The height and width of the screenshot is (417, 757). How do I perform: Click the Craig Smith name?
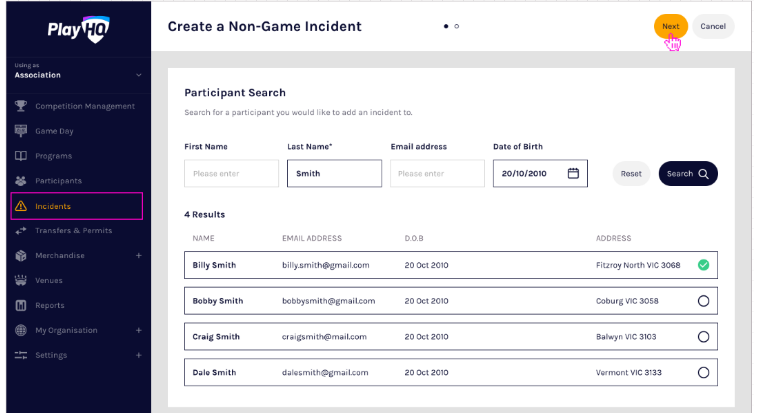coord(216,336)
